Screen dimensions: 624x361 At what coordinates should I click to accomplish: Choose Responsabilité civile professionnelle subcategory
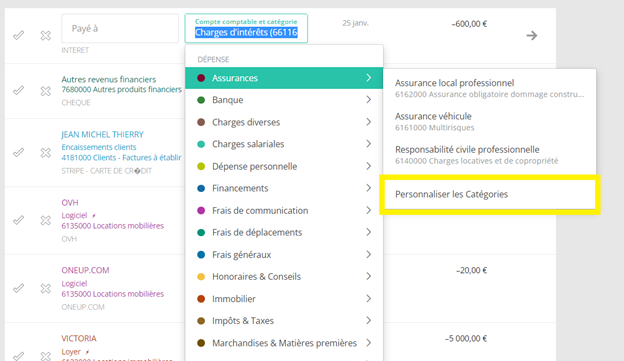point(490,155)
